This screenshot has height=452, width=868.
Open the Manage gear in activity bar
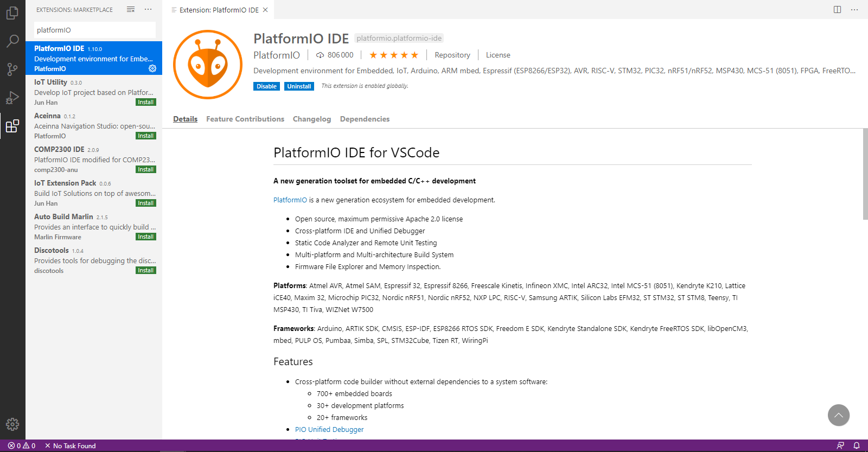point(12,424)
